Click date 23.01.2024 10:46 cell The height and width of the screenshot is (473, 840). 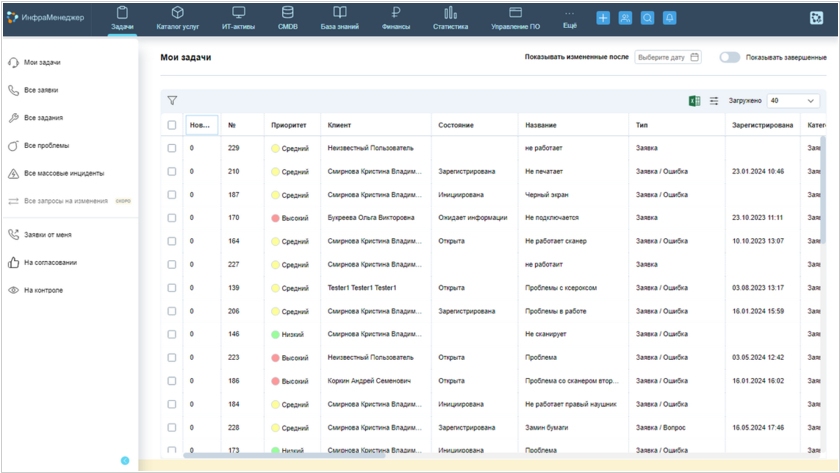click(x=758, y=171)
